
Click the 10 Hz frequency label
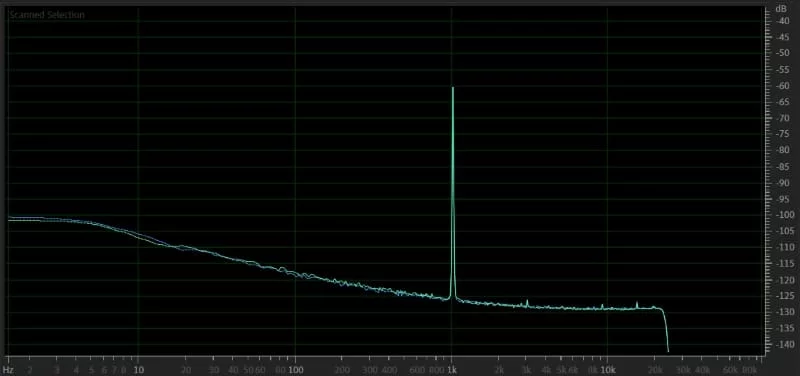point(138,369)
